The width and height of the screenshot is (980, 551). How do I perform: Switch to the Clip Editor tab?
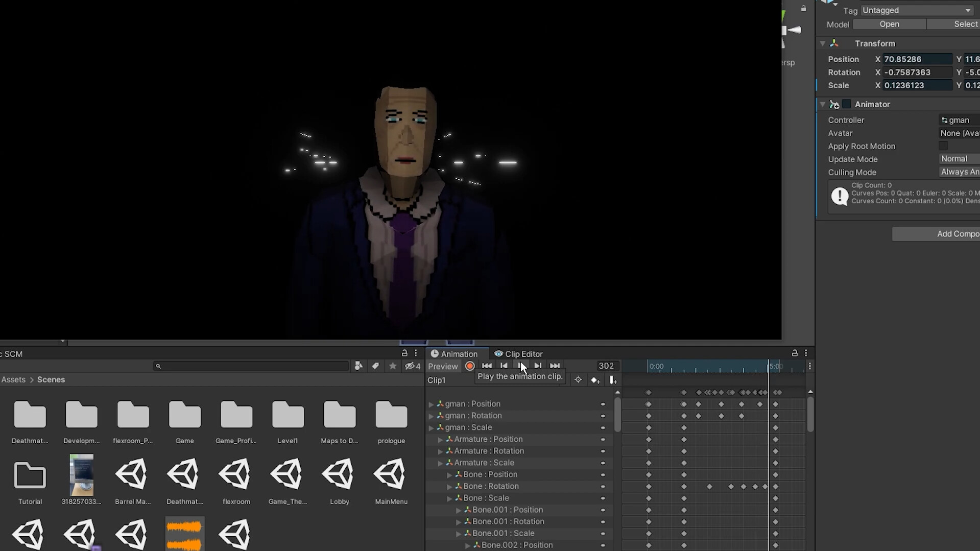click(x=523, y=353)
